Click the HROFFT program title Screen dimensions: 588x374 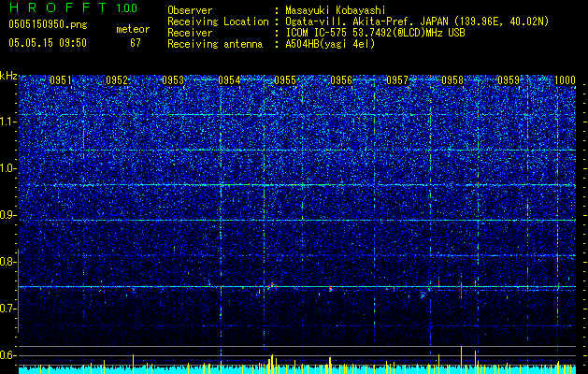(x=58, y=7)
